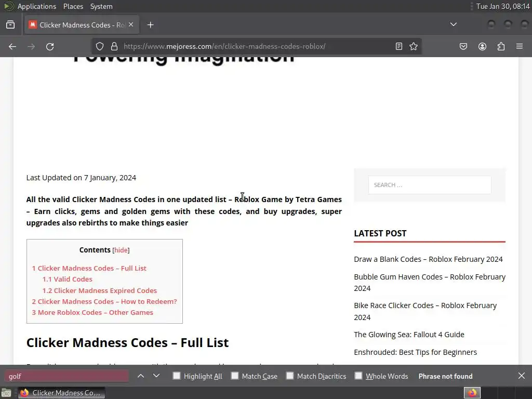Enable Whole Words checkbox

click(x=358, y=376)
